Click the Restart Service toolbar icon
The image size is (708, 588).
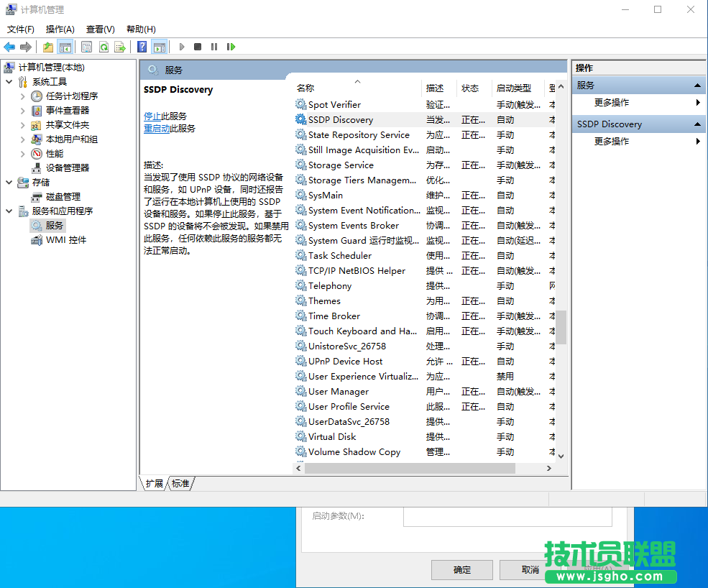pos(231,47)
